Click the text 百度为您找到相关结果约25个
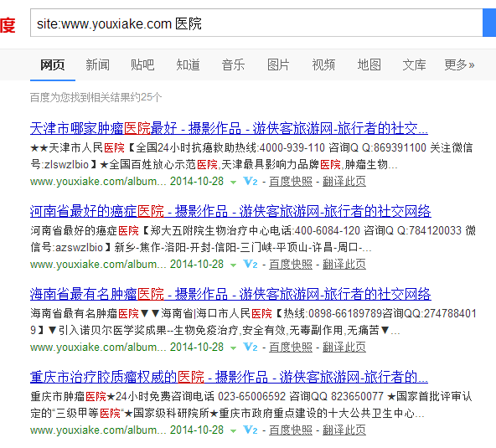 (96, 97)
